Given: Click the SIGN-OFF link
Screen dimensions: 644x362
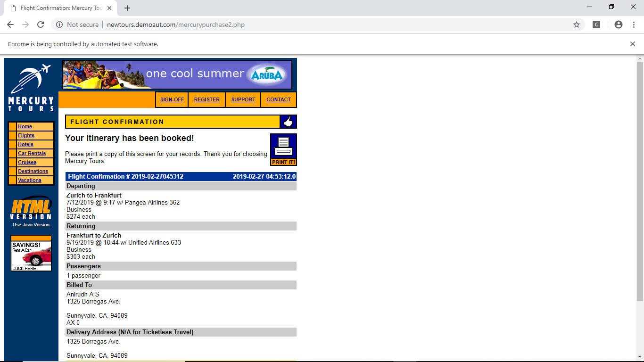Looking at the screenshot, I should [x=172, y=99].
